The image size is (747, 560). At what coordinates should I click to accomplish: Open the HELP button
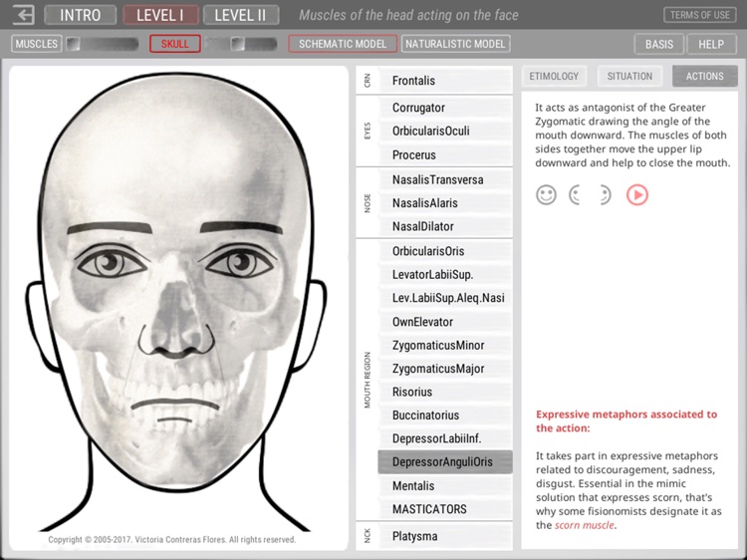[711, 44]
